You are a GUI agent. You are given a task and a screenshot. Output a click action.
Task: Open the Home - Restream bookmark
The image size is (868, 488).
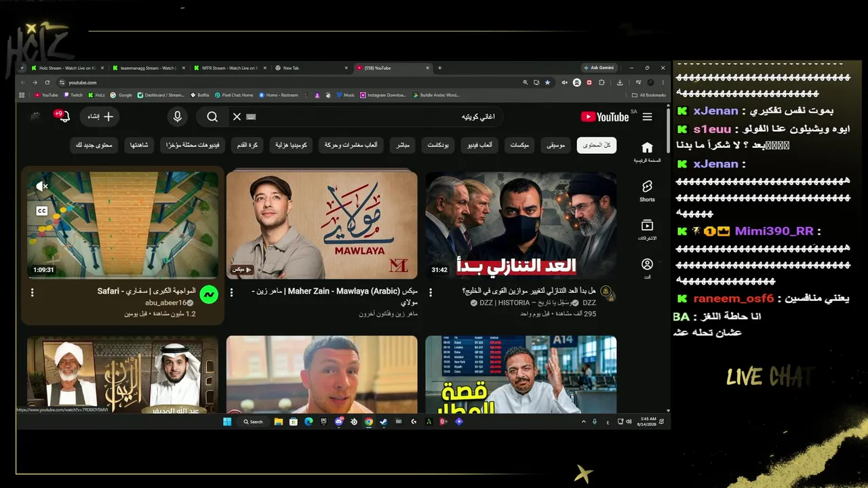[279, 95]
